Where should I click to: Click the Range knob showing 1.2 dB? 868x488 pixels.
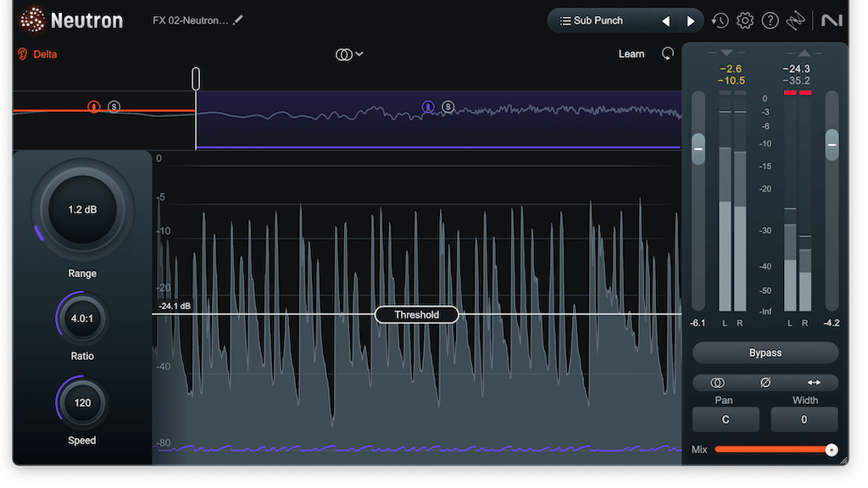pos(82,210)
